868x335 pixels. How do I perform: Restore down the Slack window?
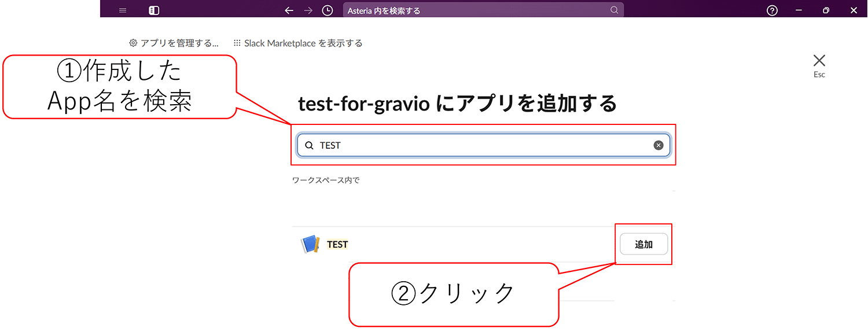click(826, 10)
